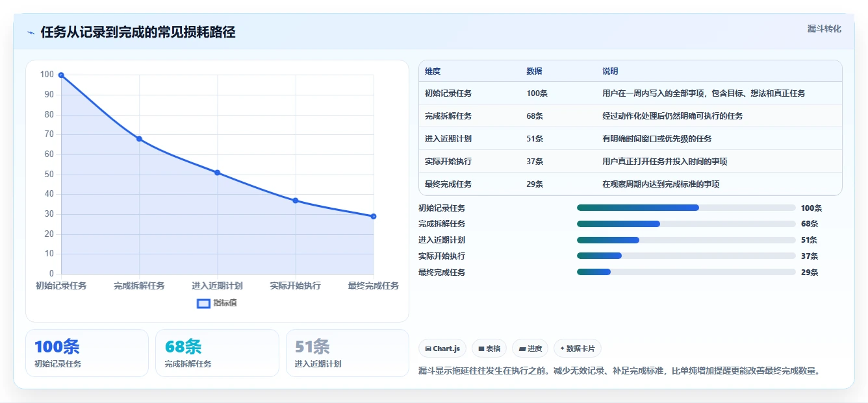
Task: Click the 100条 table cell
Action: (537, 93)
